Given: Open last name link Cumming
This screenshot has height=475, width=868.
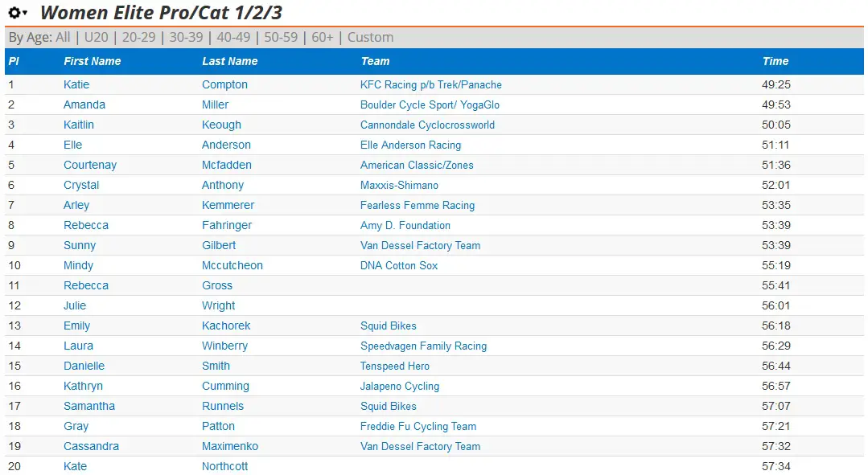Looking at the screenshot, I should (x=225, y=386).
